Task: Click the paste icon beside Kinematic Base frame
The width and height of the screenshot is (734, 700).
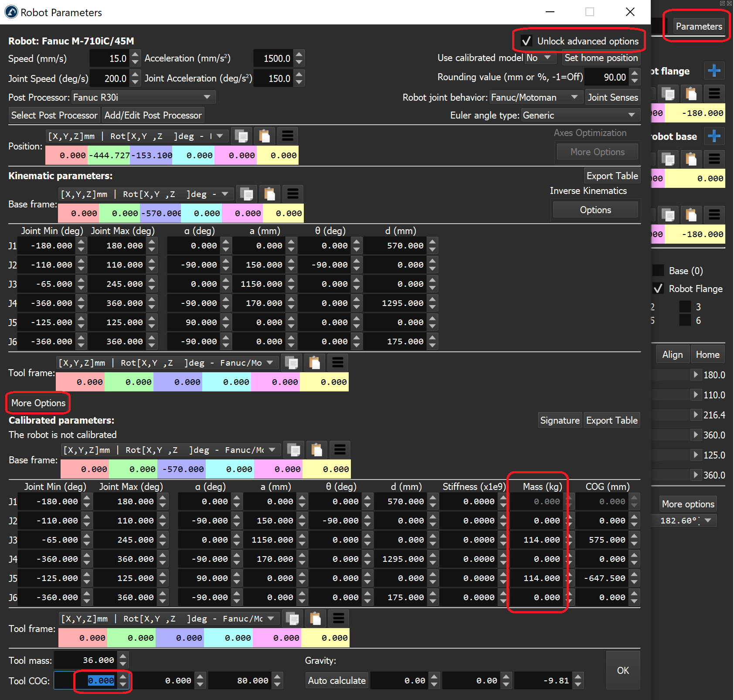Action: click(270, 194)
